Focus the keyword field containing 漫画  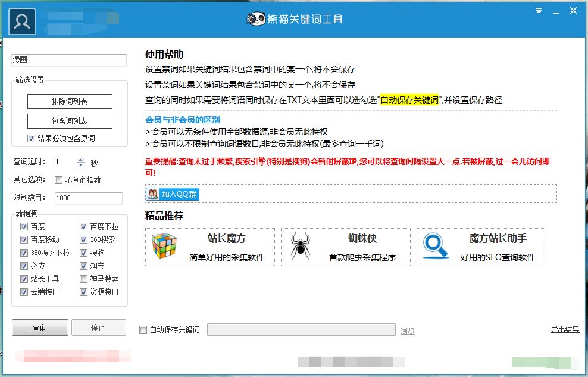tap(69, 60)
